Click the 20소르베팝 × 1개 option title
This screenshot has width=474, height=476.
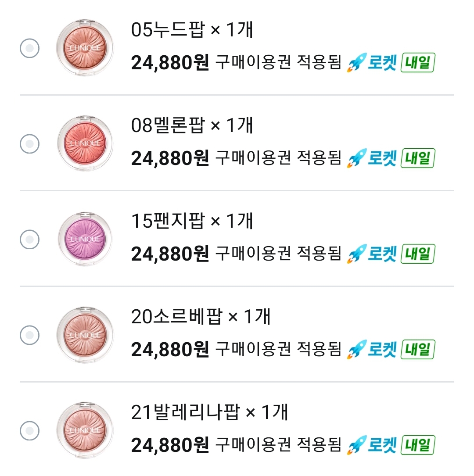click(201, 317)
